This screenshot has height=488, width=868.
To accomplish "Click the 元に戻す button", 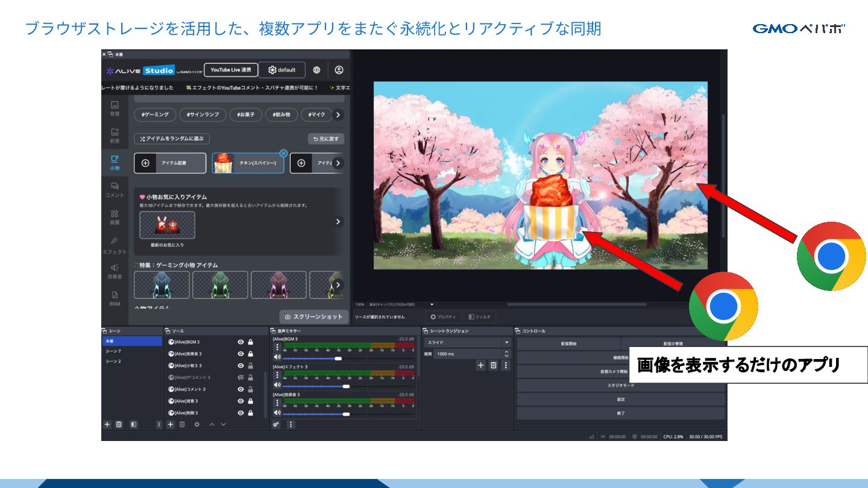I will pyautogui.click(x=326, y=139).
